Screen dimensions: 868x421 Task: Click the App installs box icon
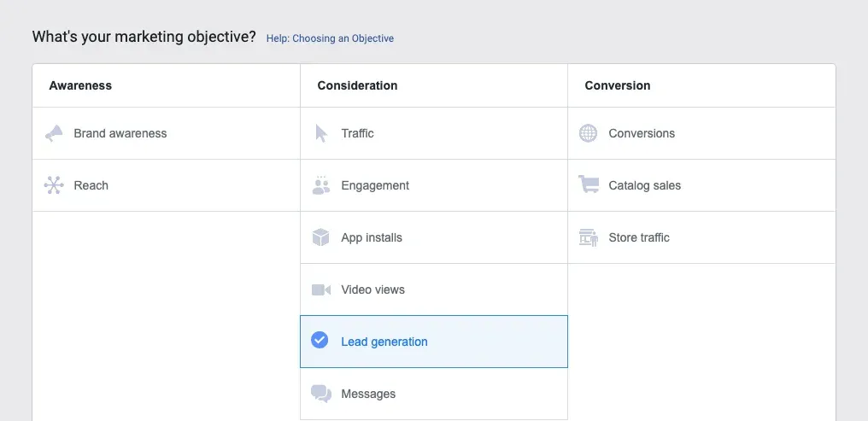[x=321, y=237]
